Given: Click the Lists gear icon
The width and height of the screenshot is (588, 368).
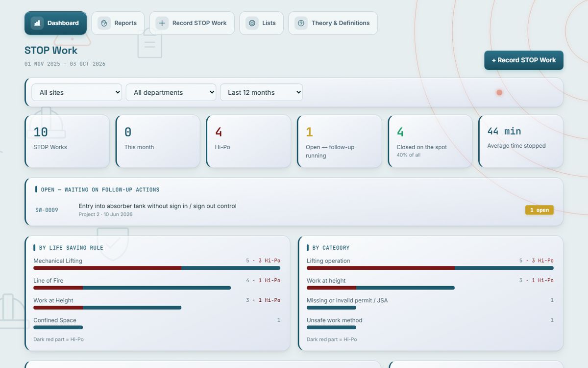Looking at the screenshot, I should pos(252,23).
